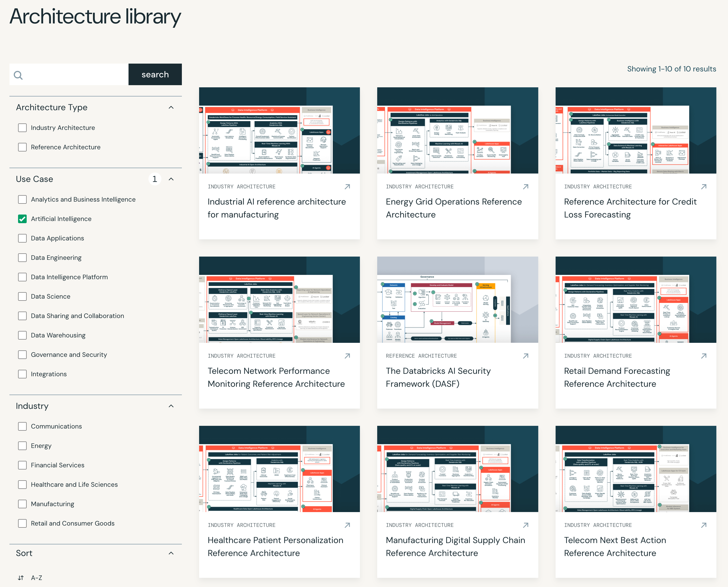The image size is (728, 587).
Task: Click the arrow icon on the DASF card
Action: (x=526, y=356)
